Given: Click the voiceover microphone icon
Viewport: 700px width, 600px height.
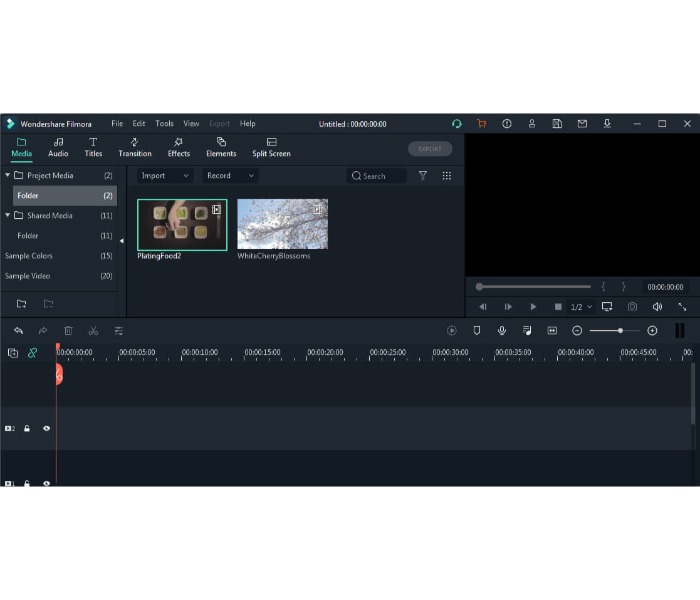Looking at the screenshot, I should click(x=502, y=331).
